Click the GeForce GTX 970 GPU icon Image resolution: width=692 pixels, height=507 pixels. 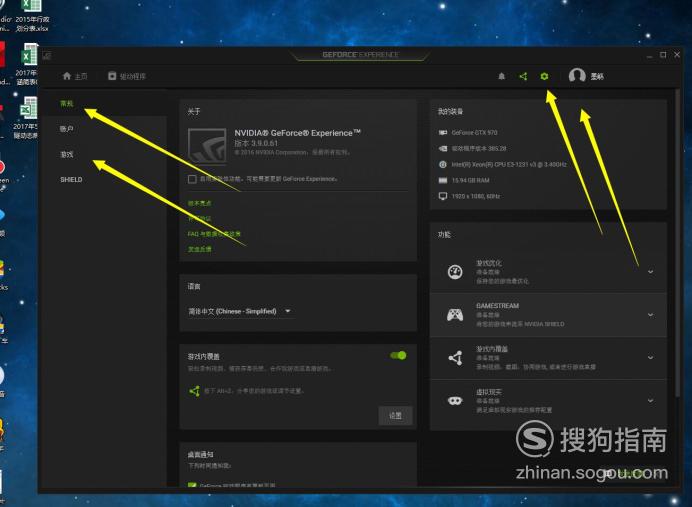pos(443,132)
